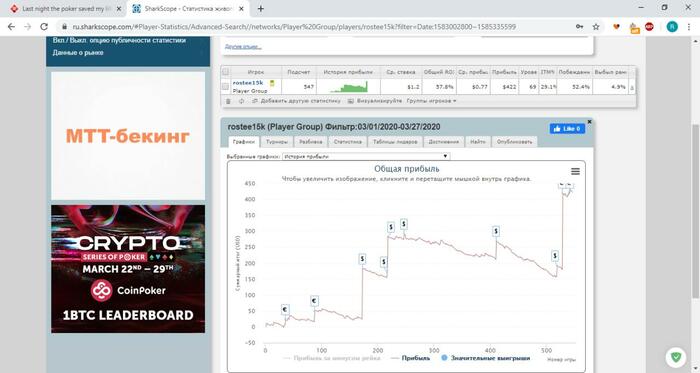Click the thumbs-up extension icon with the badge
This screenshot has width=700, height=373.
tap(634, 28)
